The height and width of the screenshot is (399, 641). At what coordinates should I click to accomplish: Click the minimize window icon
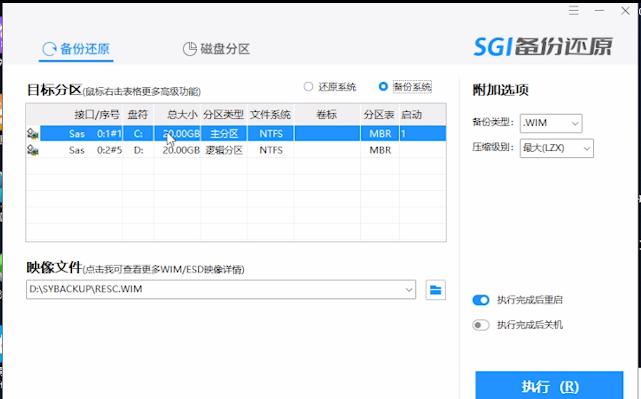click(x=599, y=11)
